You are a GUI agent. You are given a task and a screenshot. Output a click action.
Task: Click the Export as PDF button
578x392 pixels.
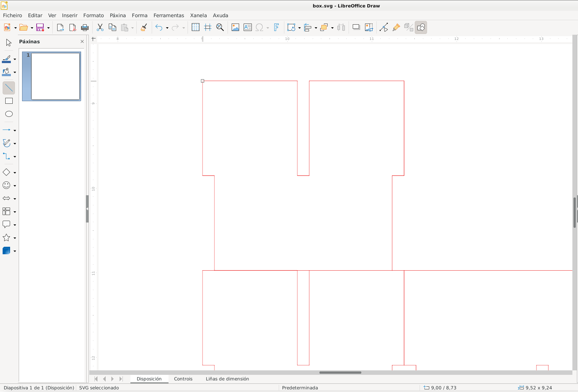pyautogui.click(x=72, y=27)
